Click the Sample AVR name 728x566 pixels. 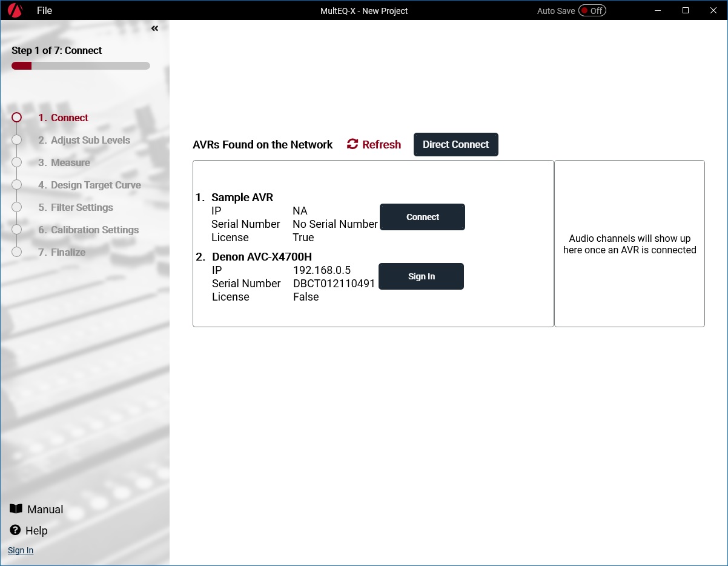(242, 198)
